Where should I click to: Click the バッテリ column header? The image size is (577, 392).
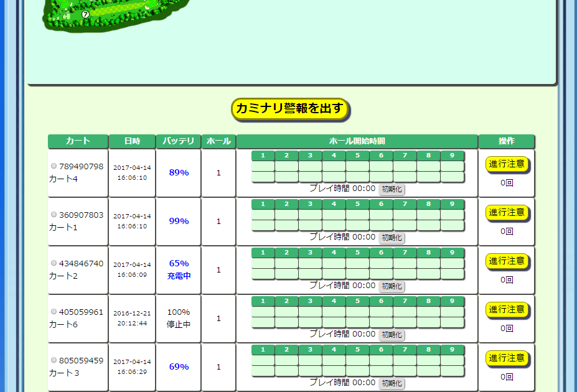(x=179, y=141)
